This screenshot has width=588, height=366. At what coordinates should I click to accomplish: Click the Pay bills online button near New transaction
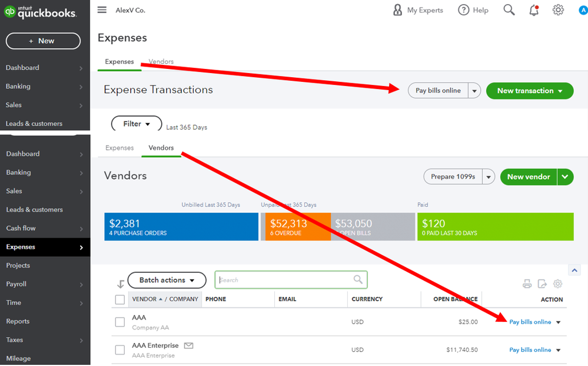coord(438,91)
